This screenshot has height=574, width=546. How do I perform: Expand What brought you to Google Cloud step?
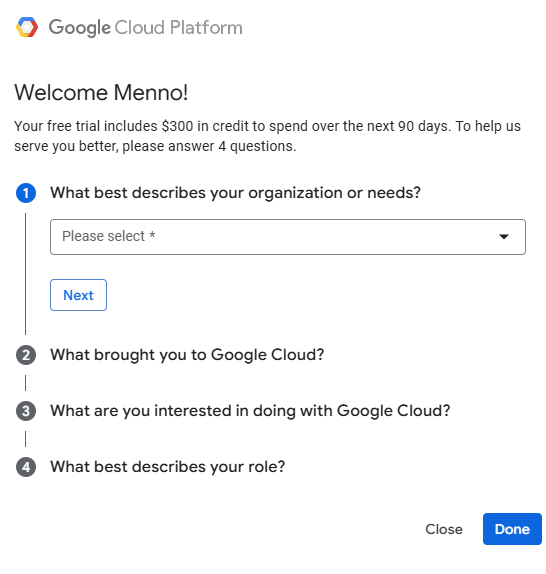[x=187, y=355]
